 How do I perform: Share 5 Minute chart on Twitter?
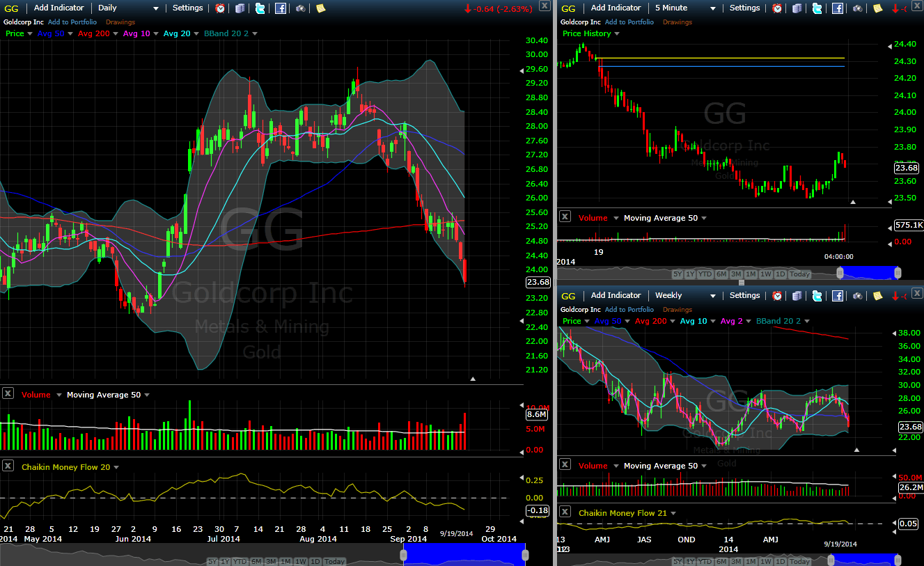817,8
